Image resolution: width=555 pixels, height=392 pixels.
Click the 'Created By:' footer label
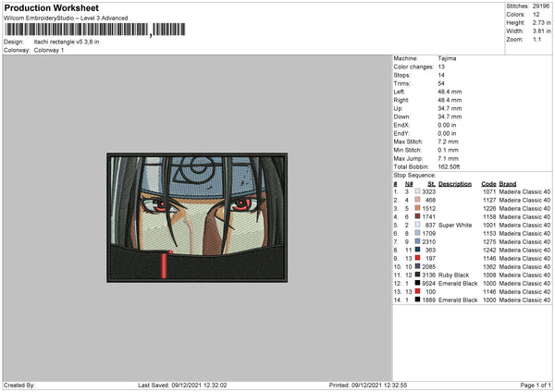(x=19, y=385)
